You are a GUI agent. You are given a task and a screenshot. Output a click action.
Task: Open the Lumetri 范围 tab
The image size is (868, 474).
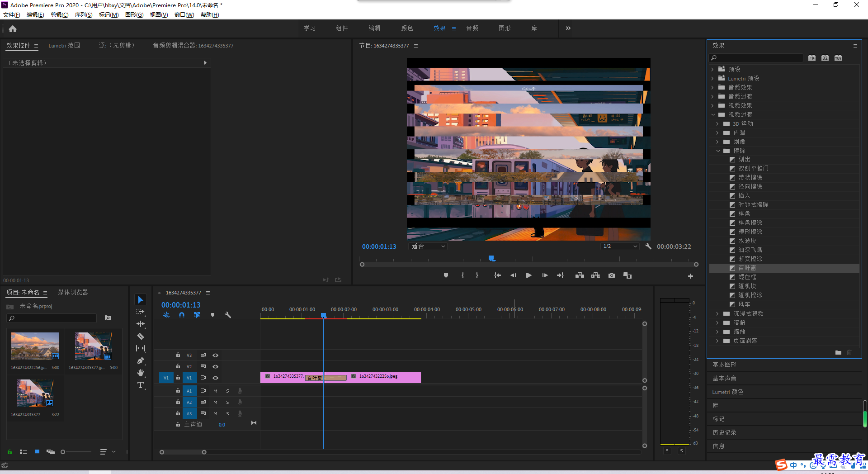(64, 46)
